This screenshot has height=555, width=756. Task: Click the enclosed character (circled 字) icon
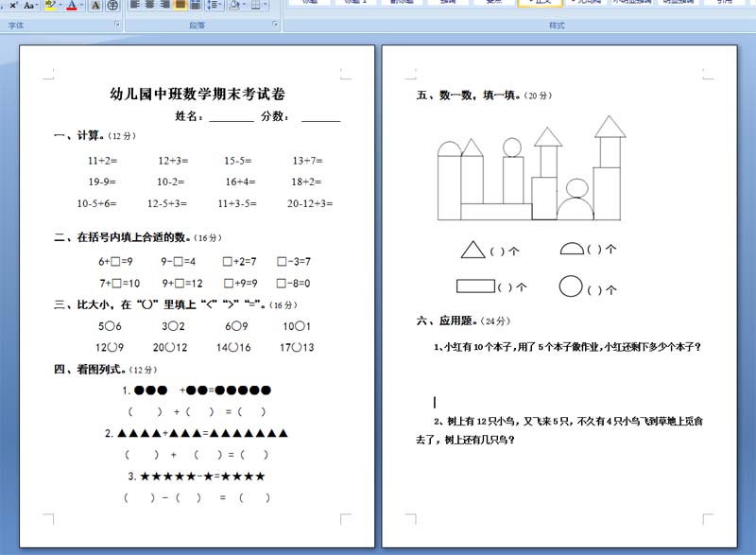point(112,5)
